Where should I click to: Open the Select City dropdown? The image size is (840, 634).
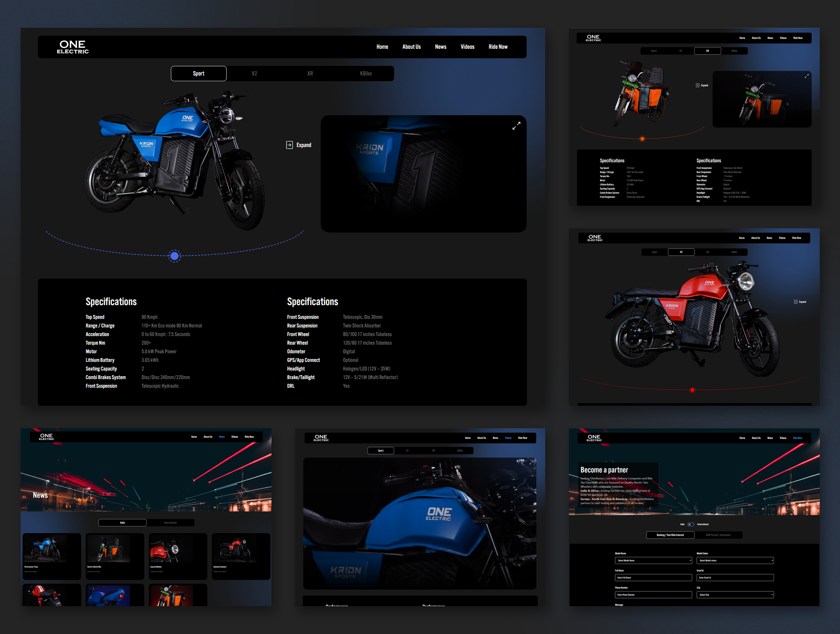coord(735,595)
